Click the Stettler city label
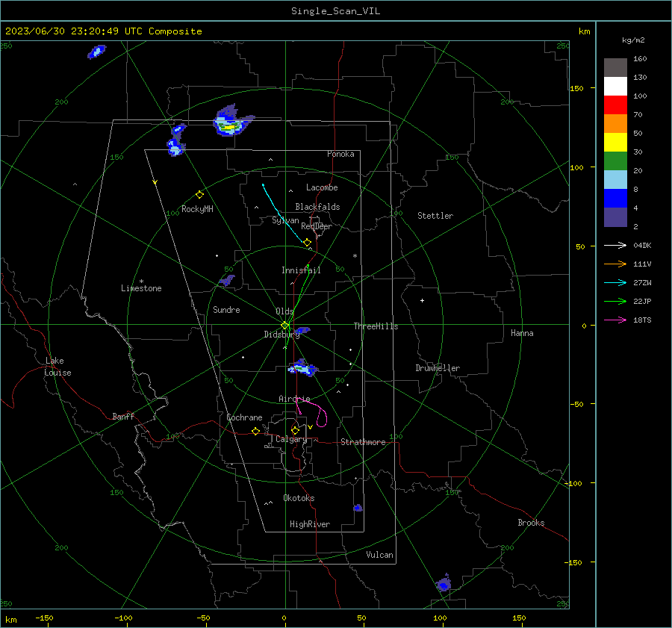This screenshot has width=672, height=628. tap(435, 216)
